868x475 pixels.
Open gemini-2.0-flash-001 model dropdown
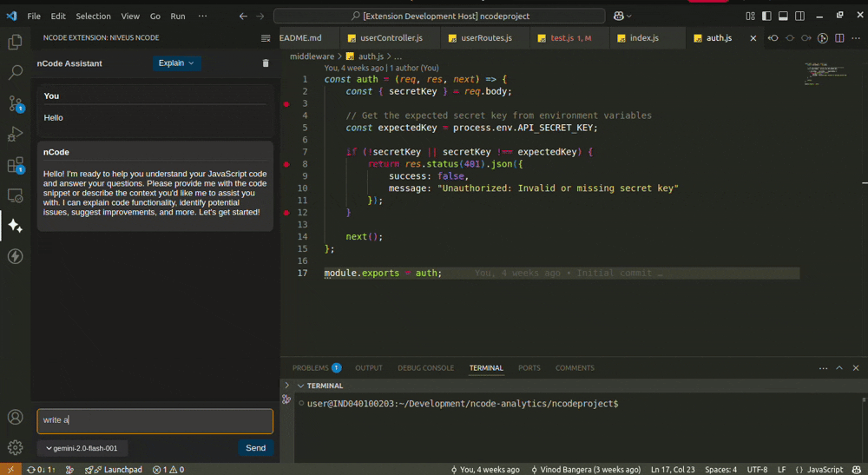82,448
